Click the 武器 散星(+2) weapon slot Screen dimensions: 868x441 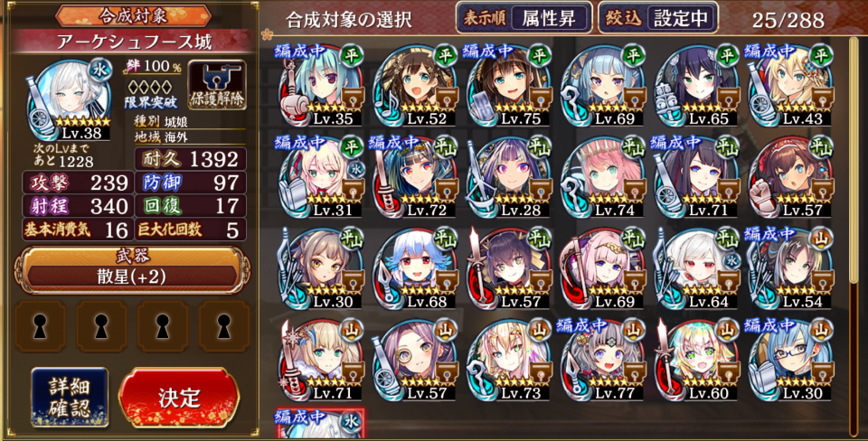point(132,269)
